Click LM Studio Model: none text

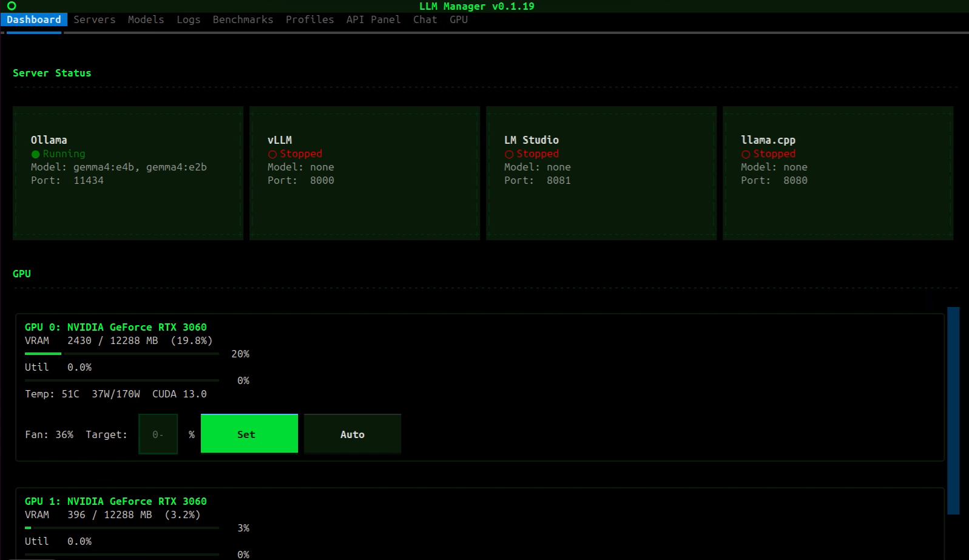pyautogui.click(x=538, y=167)
